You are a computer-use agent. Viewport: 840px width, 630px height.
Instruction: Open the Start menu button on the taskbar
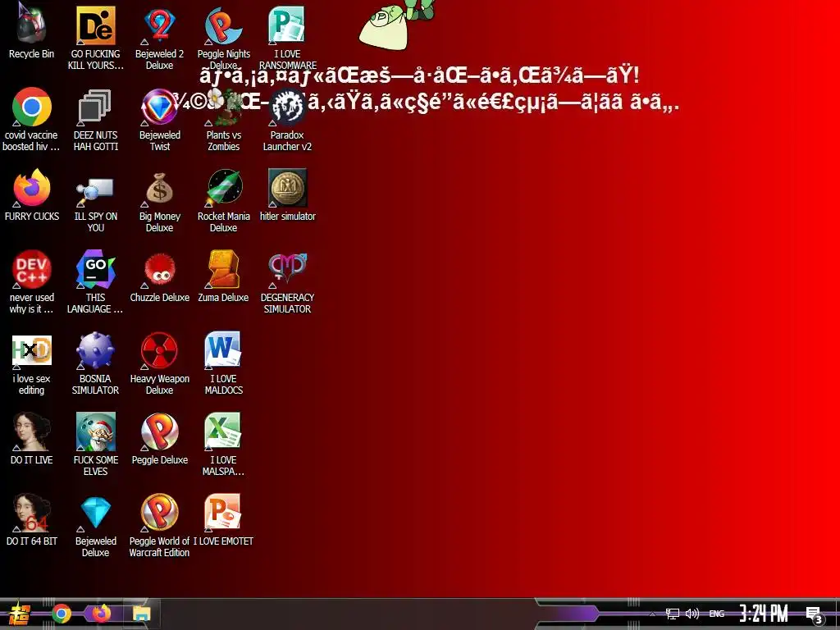click(x=20, y=614)
